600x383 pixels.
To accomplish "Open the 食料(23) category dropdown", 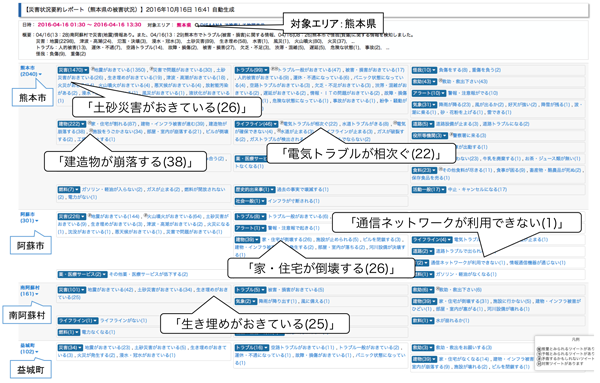I will tap(424, 170).
